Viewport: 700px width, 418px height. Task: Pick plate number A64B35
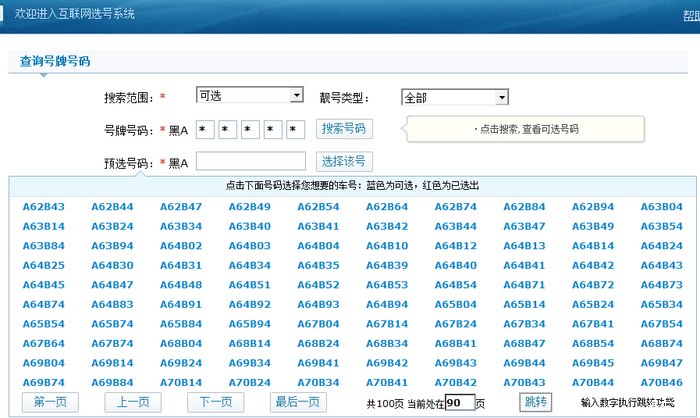pos(318,265)
